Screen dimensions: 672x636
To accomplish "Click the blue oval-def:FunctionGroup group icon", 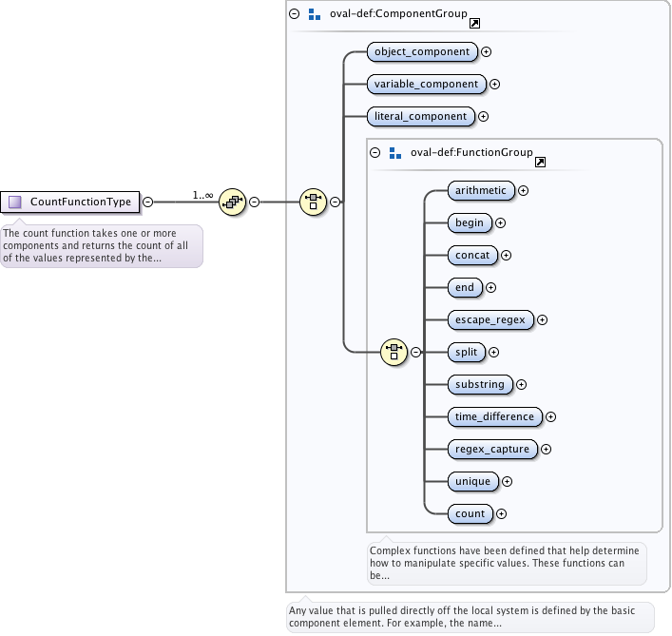I will pos(394,153).
